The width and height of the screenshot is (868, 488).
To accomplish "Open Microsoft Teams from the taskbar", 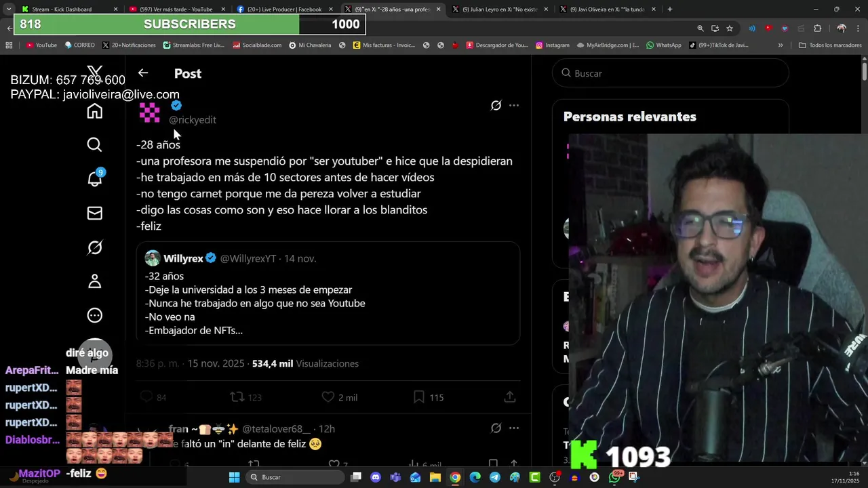I will (395, 477).
